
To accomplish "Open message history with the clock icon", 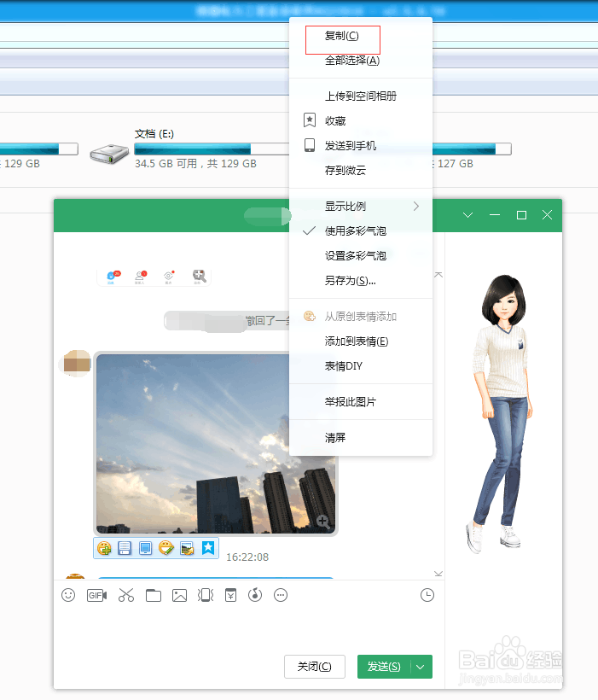I will pos(427,595).
